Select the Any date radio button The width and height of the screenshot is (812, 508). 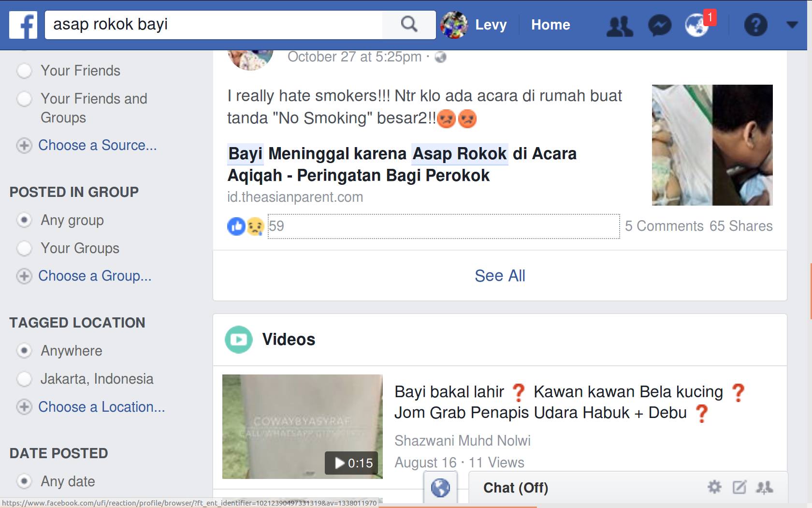click(x=24, y=481)
